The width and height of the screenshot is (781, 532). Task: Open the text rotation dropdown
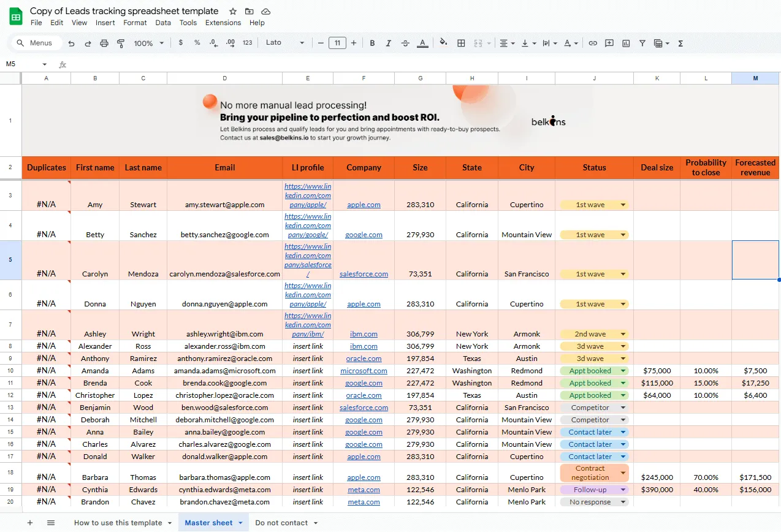571,43
